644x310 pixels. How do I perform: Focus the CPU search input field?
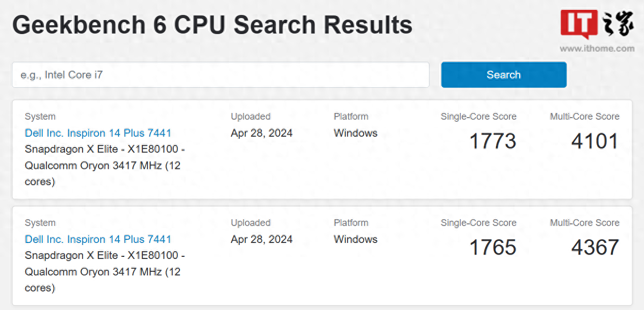pyautogui.click(x=221, y=75)
